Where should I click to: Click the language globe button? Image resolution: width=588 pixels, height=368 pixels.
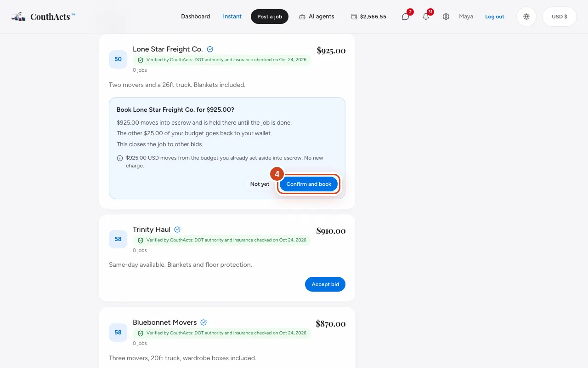(x=526, y=17)
